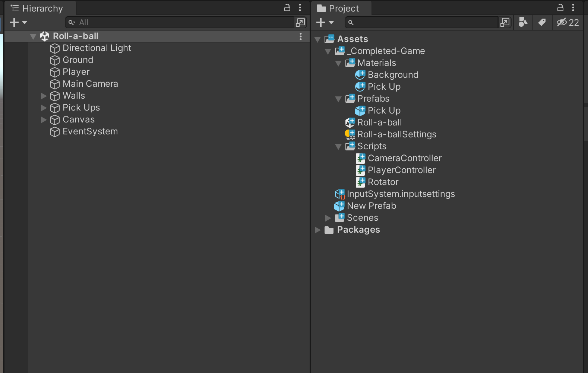Open Hierarchy panel more options menu
Screen dimensions: 588x373
click(x=300, y=7)
